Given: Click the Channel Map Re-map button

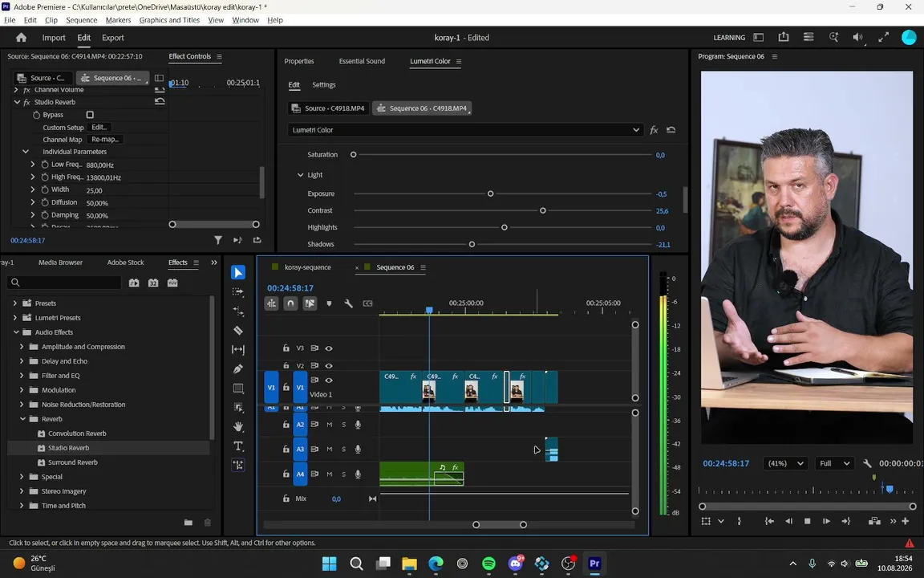Looking at the screenshot, I should (x=106, y=140).
